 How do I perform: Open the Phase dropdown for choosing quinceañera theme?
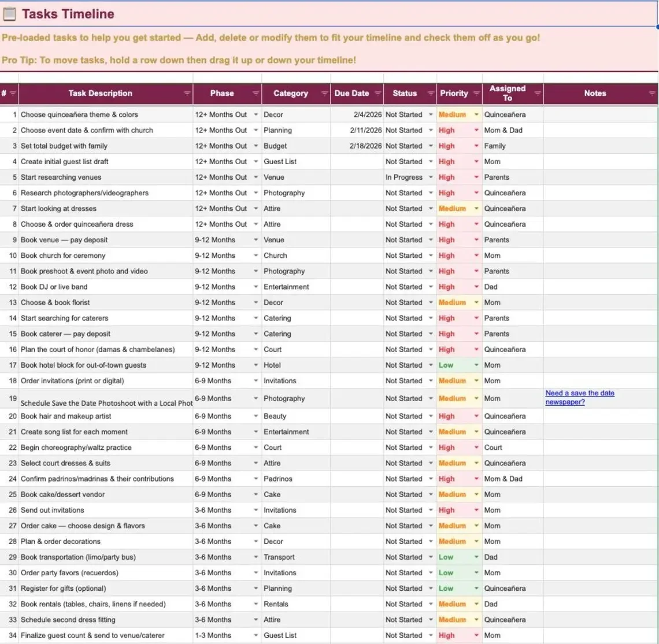click(255, 114)
